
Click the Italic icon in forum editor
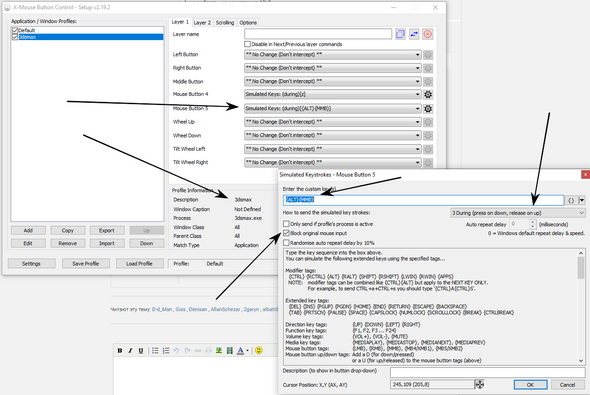pyautogui.click(x=130, y=351)
